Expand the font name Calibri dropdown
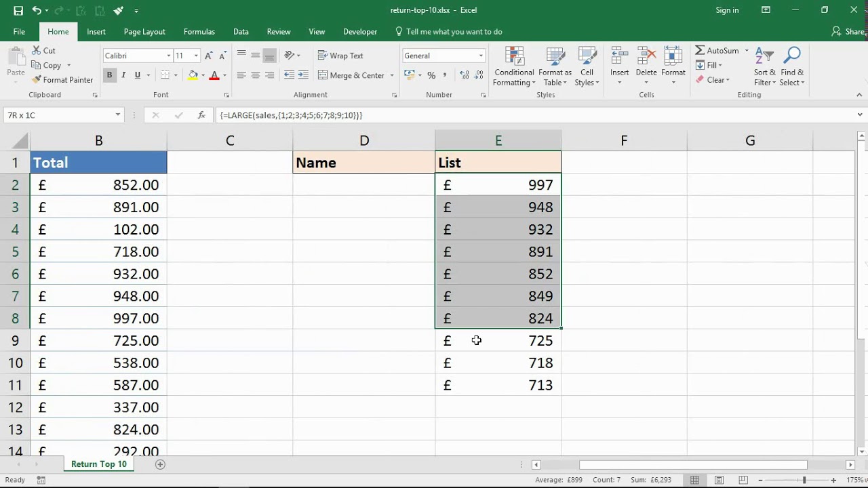Screen dimensions: 868x488 pyautogui.click(x=169, y=56)
